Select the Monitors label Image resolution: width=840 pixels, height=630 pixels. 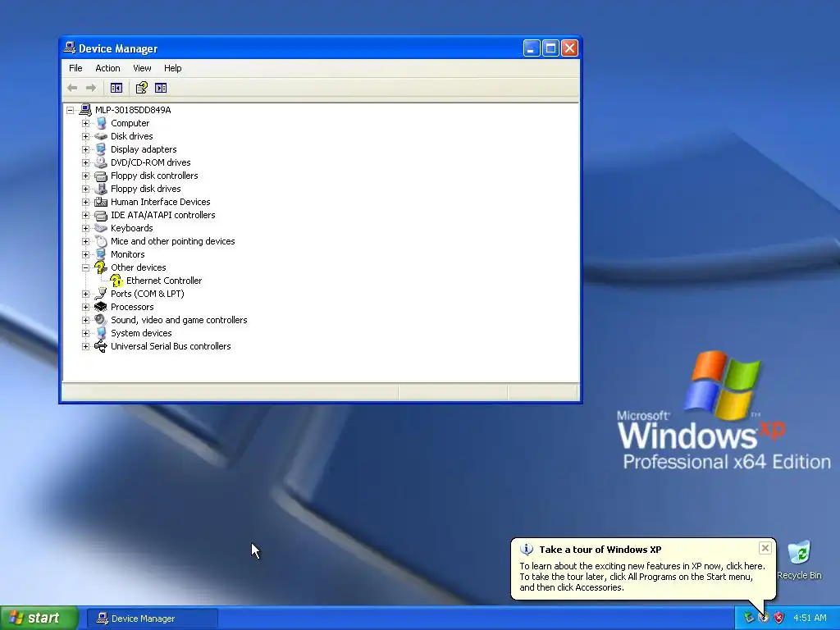pyautogui.click(x=127, y=254)
